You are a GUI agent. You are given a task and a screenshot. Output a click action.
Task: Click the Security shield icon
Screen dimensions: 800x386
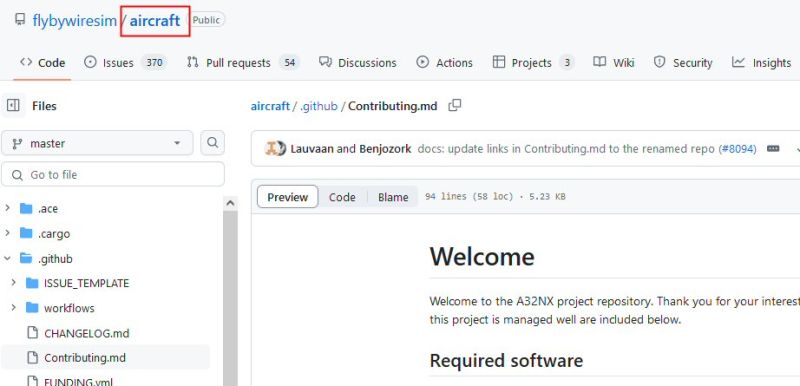coord(660,62)
